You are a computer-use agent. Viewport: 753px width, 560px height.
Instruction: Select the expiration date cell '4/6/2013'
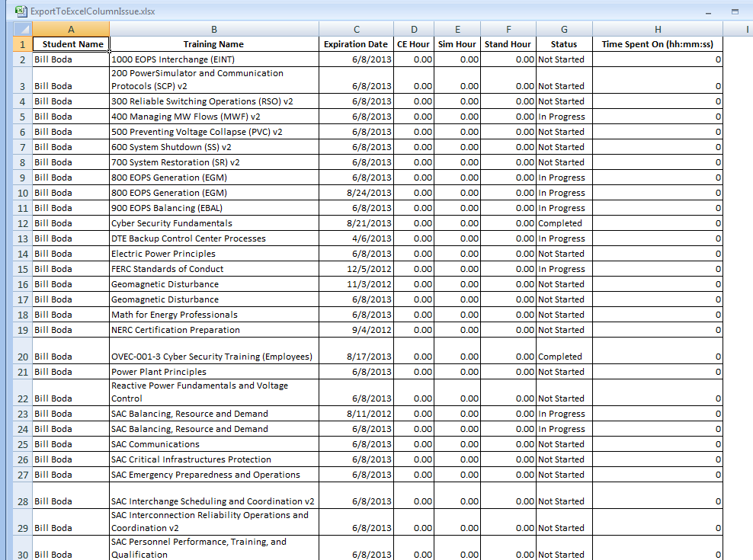point(357,238)
